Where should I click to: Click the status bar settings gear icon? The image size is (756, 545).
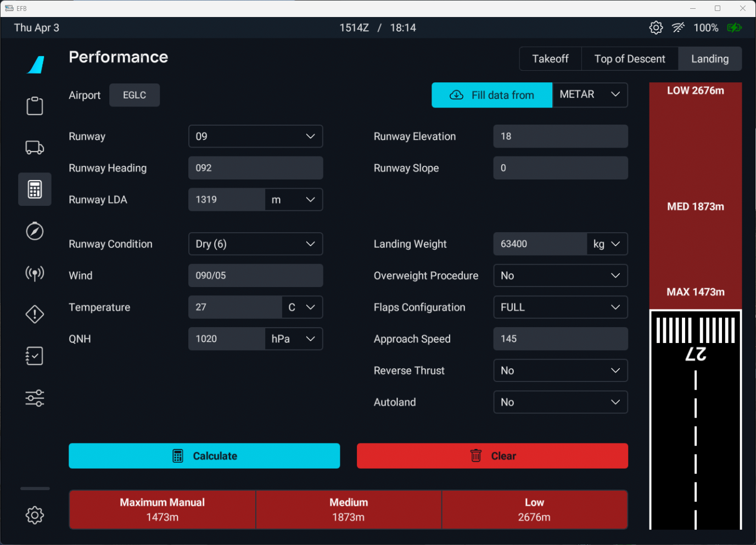pos(656,28)
